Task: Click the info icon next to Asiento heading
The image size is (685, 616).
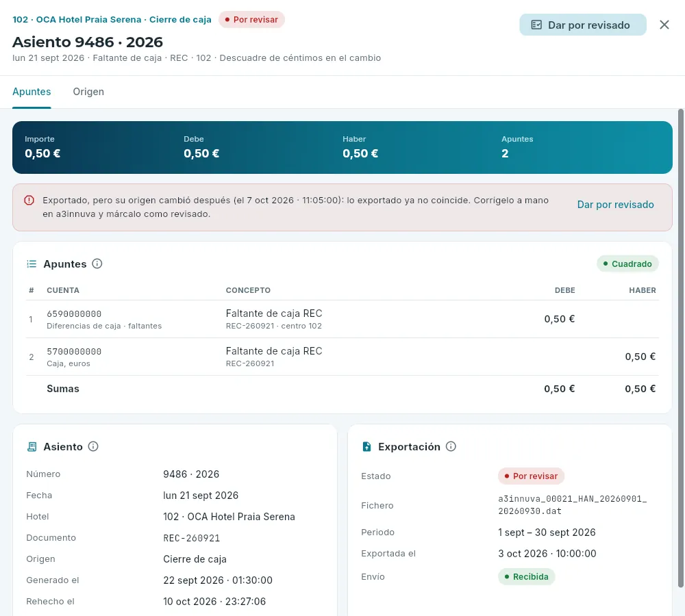Action: pyautogui.click(x=93, y=446)
